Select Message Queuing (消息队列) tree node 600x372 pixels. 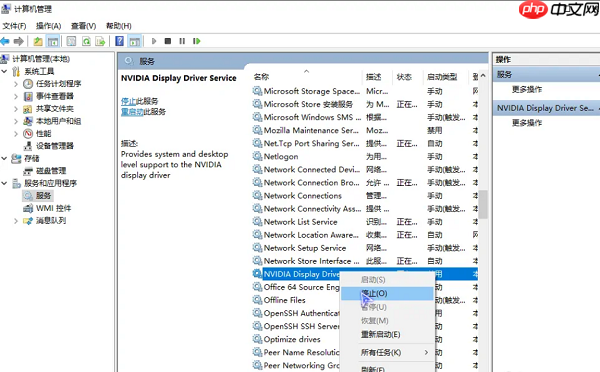[x=51, y=220]
